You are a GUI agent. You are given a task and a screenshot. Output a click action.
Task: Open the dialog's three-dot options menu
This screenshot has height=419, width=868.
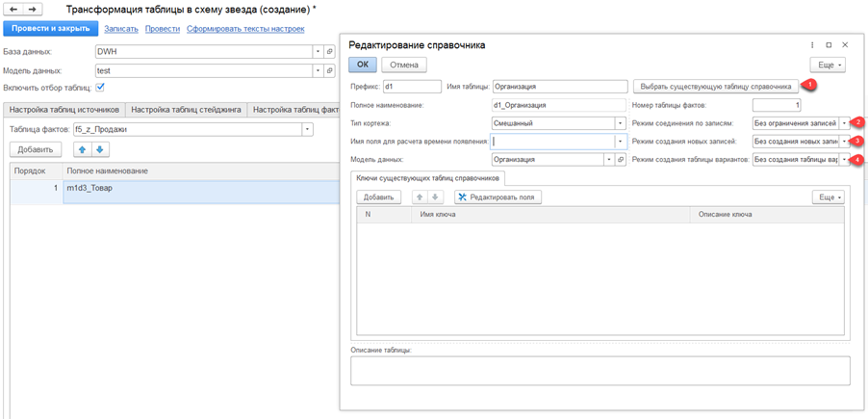(812, 45)
